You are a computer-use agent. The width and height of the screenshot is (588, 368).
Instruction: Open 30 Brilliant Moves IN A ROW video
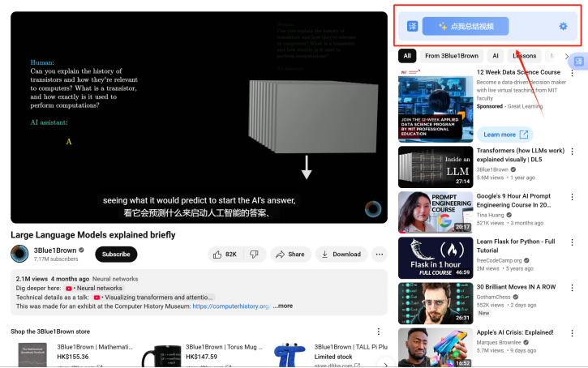[x=516, y=287]
